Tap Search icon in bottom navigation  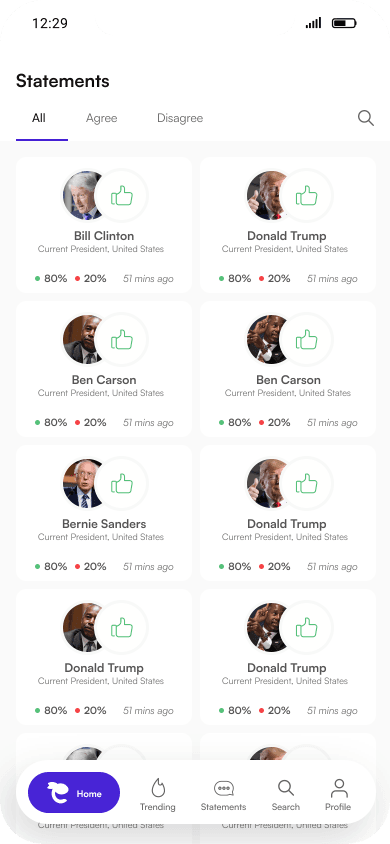(286, 788)
